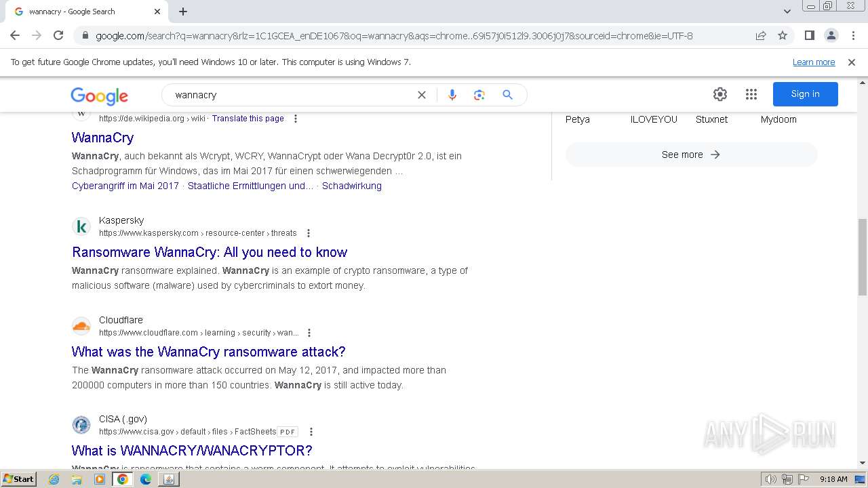Start voice search with microphone
Image resolution: width=868 pixels, height=488 pixels.
(x=452, y=95)
